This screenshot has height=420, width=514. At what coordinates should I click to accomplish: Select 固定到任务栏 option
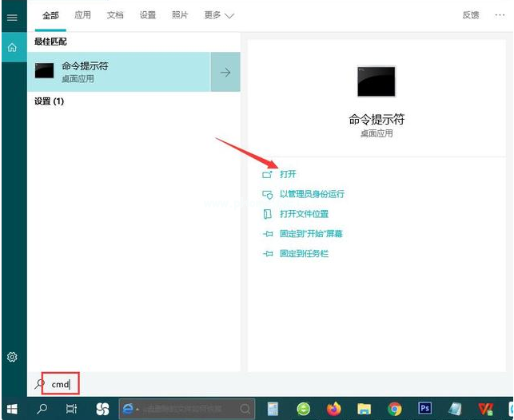pyautogui.click(x=304, y=254)
